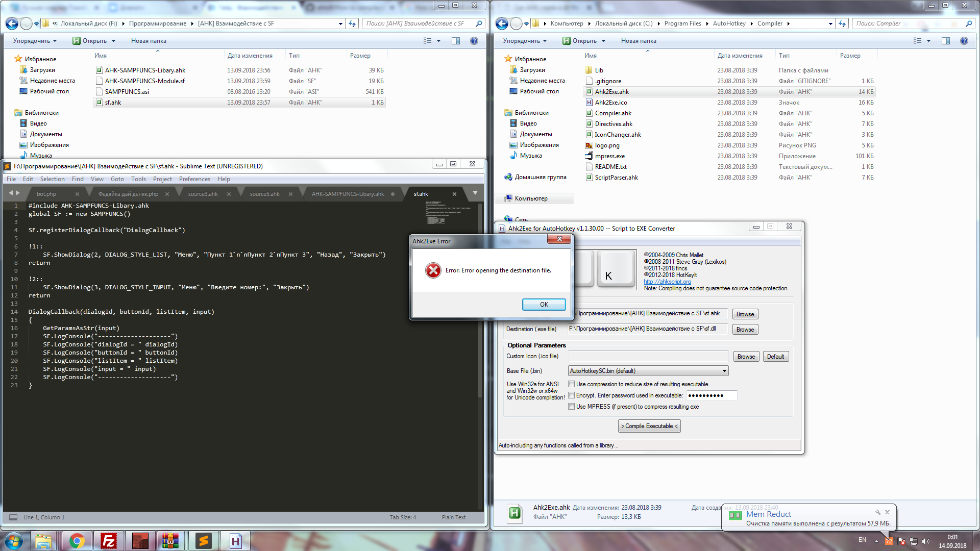Click view mode icon in Compiler Explorer toolbar
The height and width of the screenshot is (551, 980).
click(918, 41)
